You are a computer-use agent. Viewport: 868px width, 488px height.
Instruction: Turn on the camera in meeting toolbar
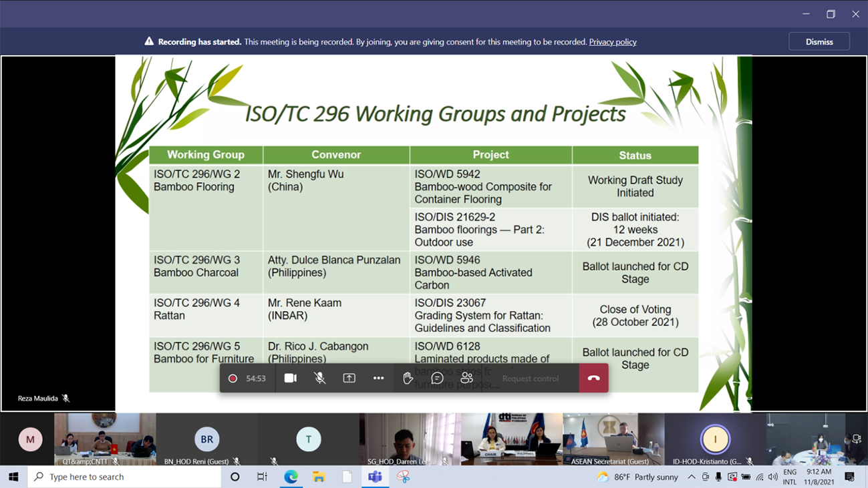290,378
